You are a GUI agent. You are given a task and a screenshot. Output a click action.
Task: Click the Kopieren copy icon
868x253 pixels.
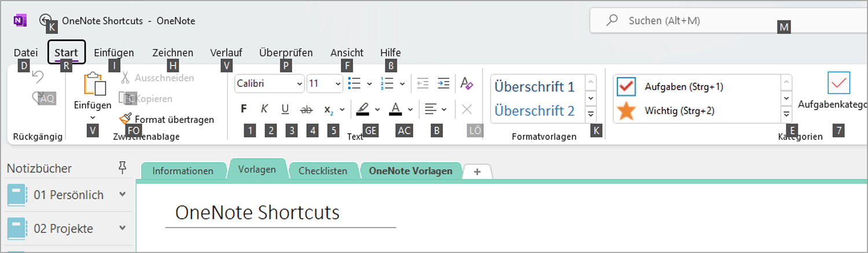click(125, 98)
